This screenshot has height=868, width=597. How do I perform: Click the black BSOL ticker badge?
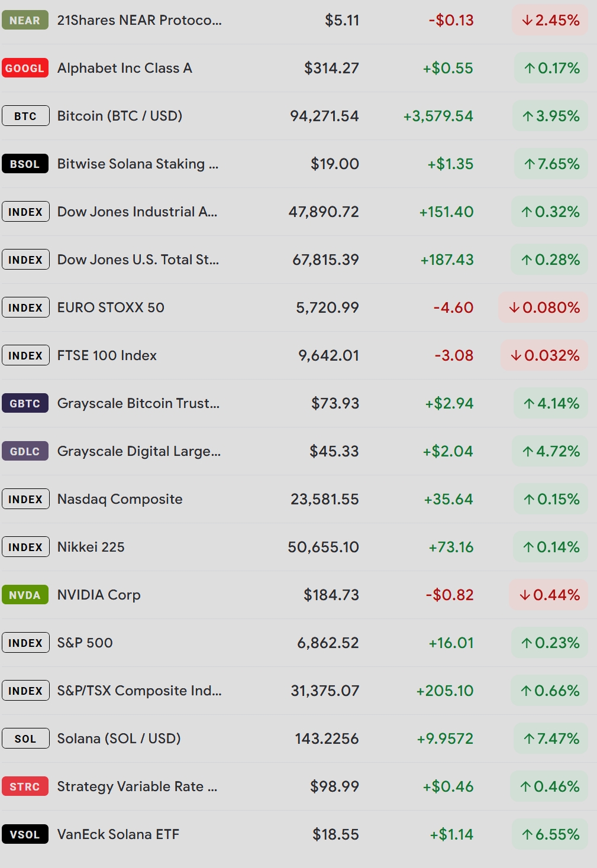[25, 164]
